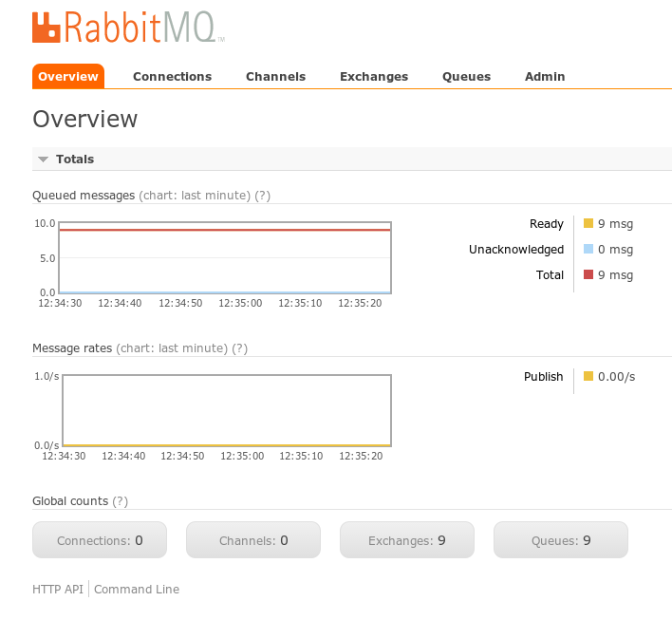The image size is (672, 620).
Task: Open the Exchanges tab
Action: tap(374, 76)
